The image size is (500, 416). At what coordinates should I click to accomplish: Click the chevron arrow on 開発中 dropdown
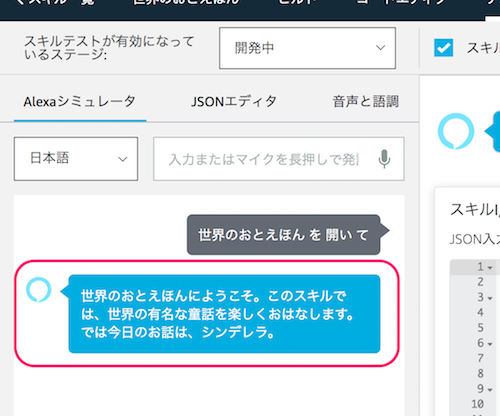pyautogui.click(x=380, y=48)
